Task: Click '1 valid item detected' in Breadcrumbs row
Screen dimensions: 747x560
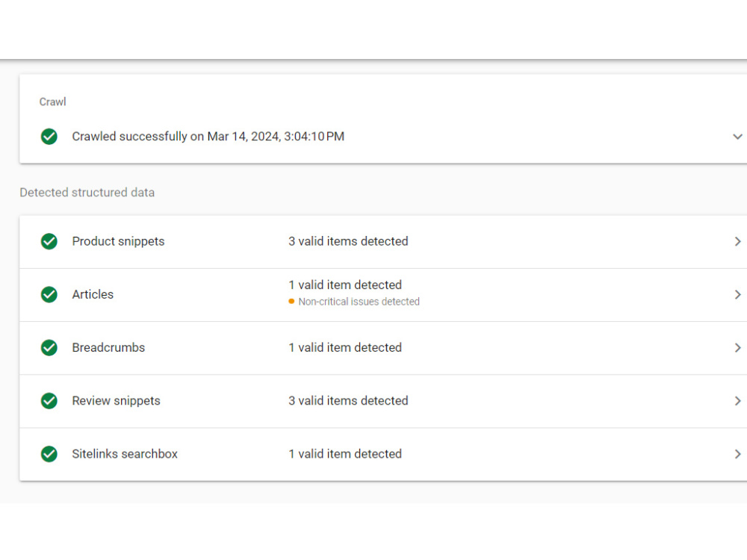Action: [345, 348]
